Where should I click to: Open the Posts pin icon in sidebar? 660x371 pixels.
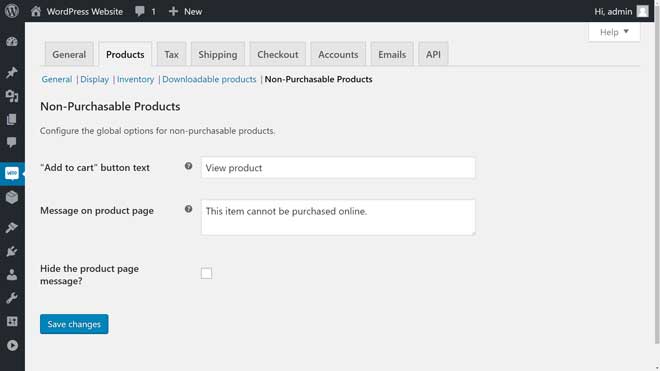click(12, 72)
